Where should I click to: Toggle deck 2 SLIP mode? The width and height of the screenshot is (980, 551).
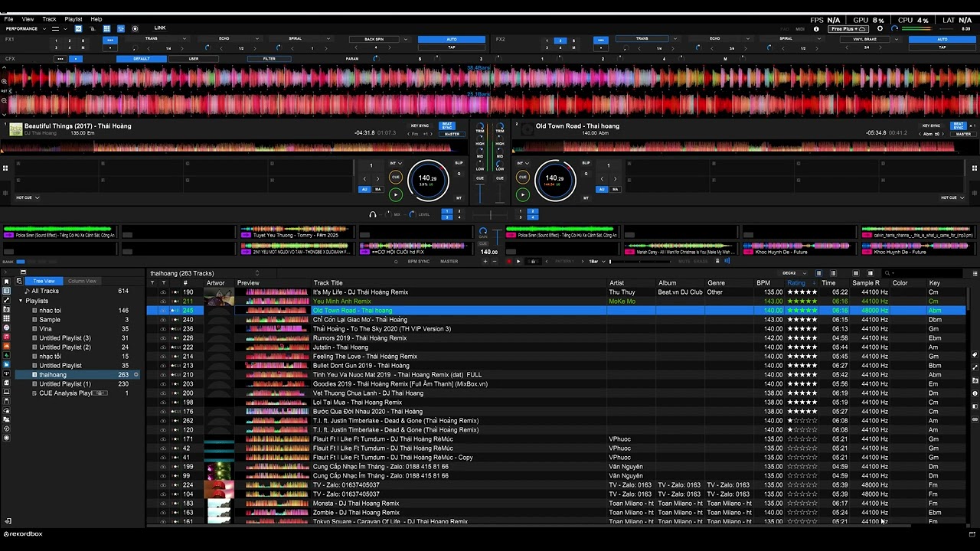[x=586, y=163]
